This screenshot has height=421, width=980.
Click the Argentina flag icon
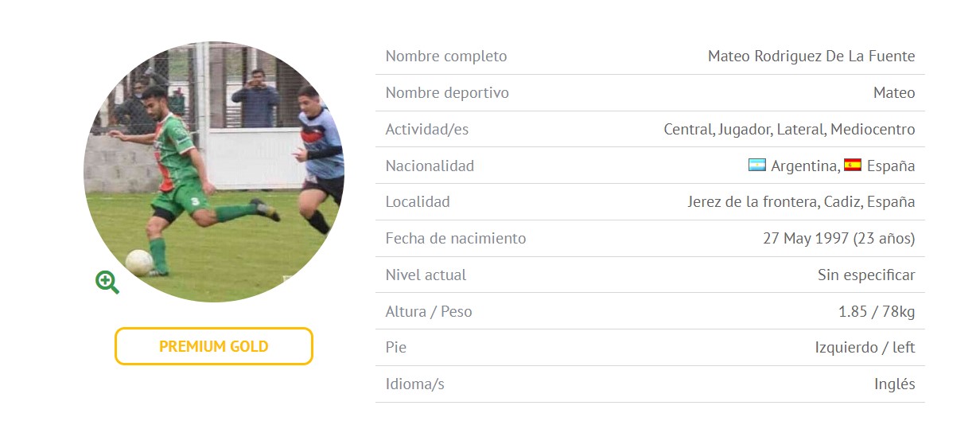[x=757, y=166]
